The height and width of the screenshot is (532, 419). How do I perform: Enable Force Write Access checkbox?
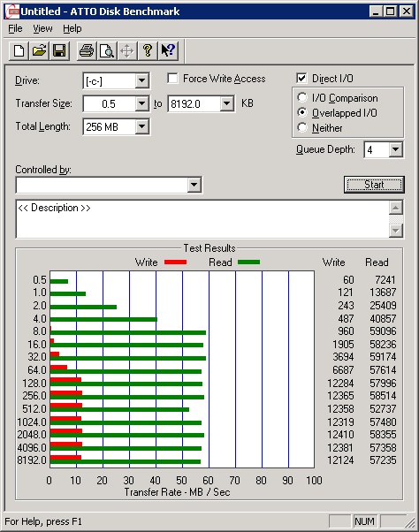(x=172, y=79)
